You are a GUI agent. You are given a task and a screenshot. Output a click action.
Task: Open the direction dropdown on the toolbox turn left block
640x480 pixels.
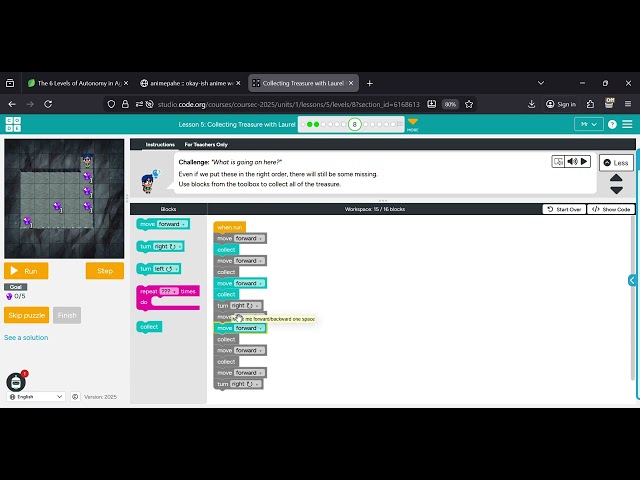point(166,269)
